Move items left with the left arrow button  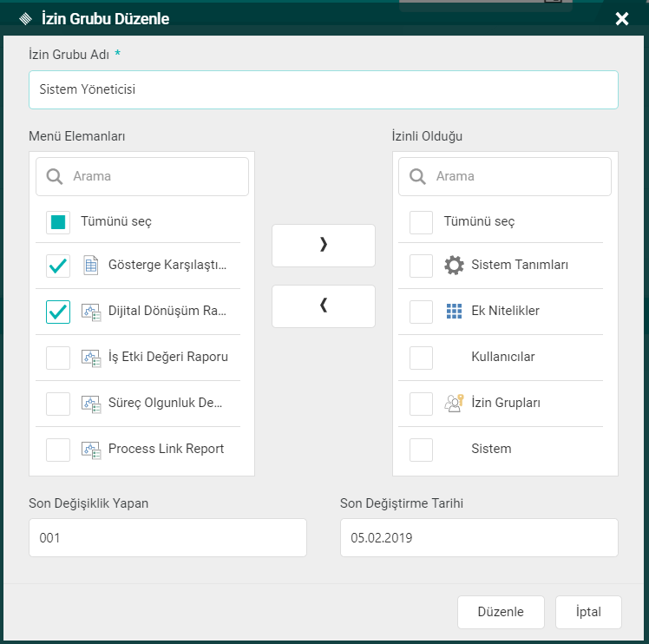[324, 306]
